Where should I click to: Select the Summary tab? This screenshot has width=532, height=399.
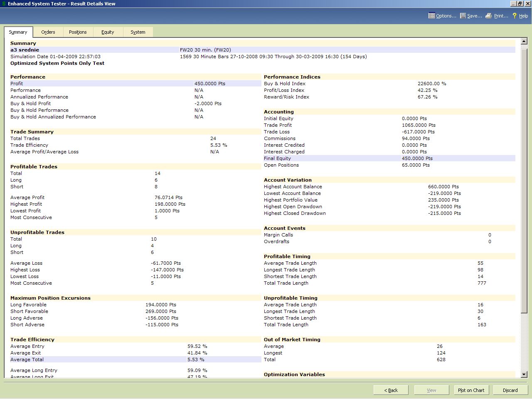(18, 32)
